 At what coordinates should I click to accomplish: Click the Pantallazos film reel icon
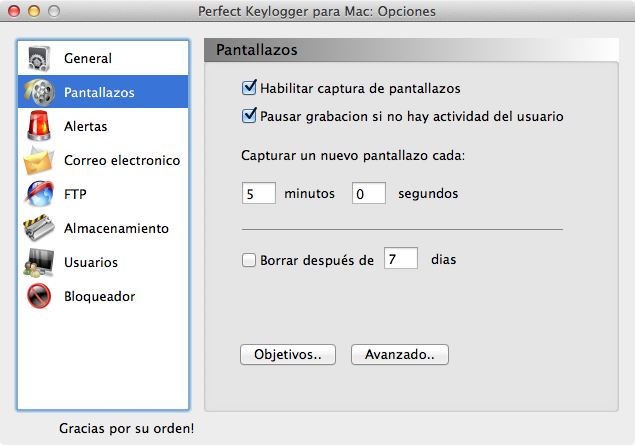coord(39,92)
